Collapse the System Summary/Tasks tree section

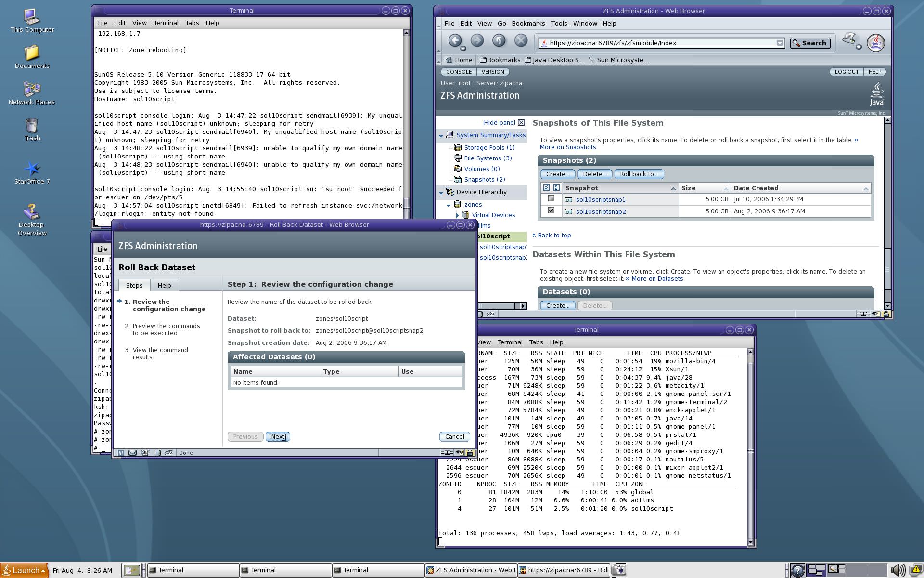click(x=441, y=136)
